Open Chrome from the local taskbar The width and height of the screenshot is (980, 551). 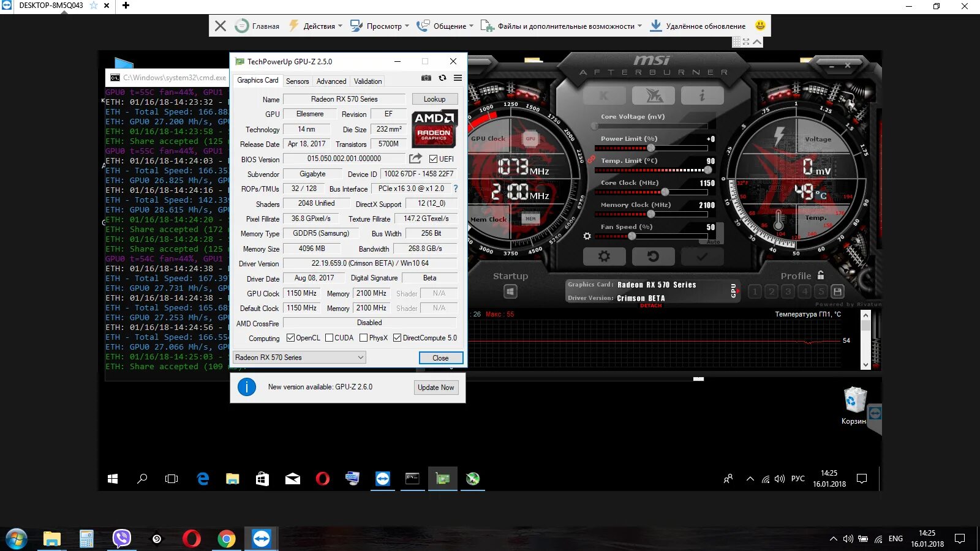[227, 539]
